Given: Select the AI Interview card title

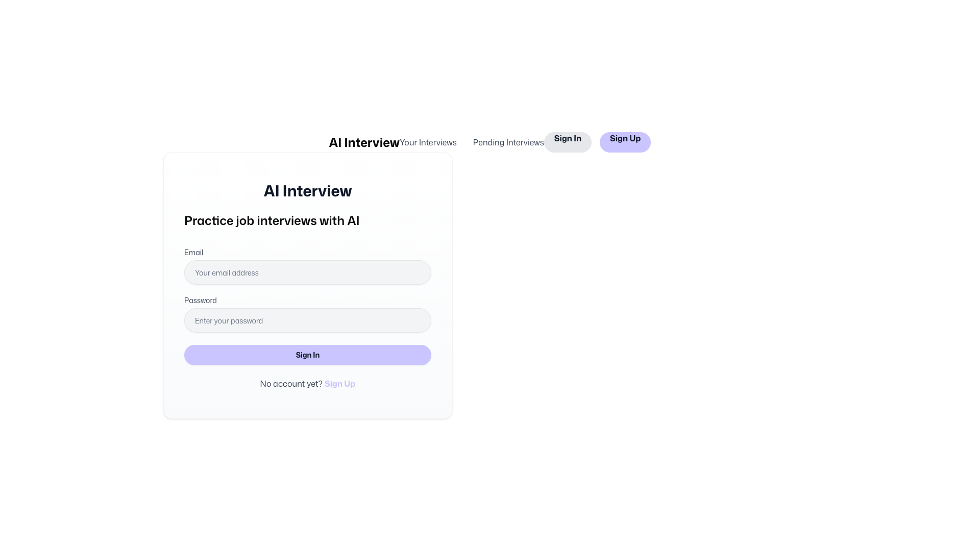Looking at the screenshot, I should [307, 191].
